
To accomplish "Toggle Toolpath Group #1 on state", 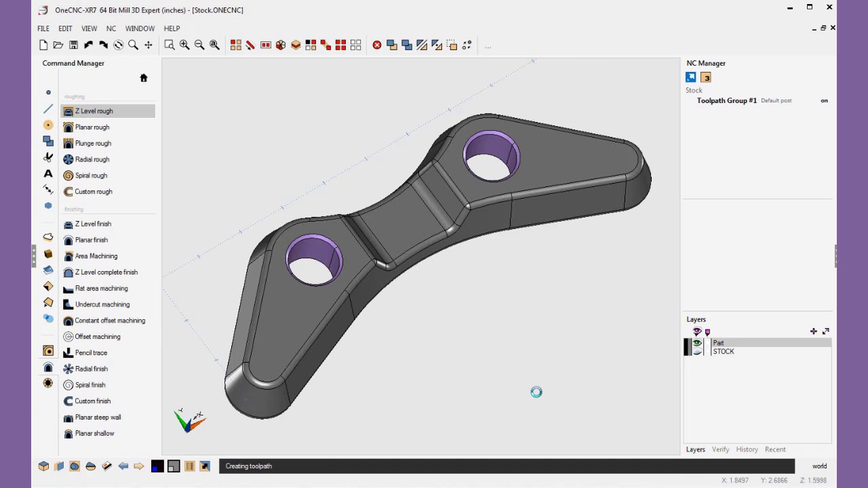I will point(824,101).
